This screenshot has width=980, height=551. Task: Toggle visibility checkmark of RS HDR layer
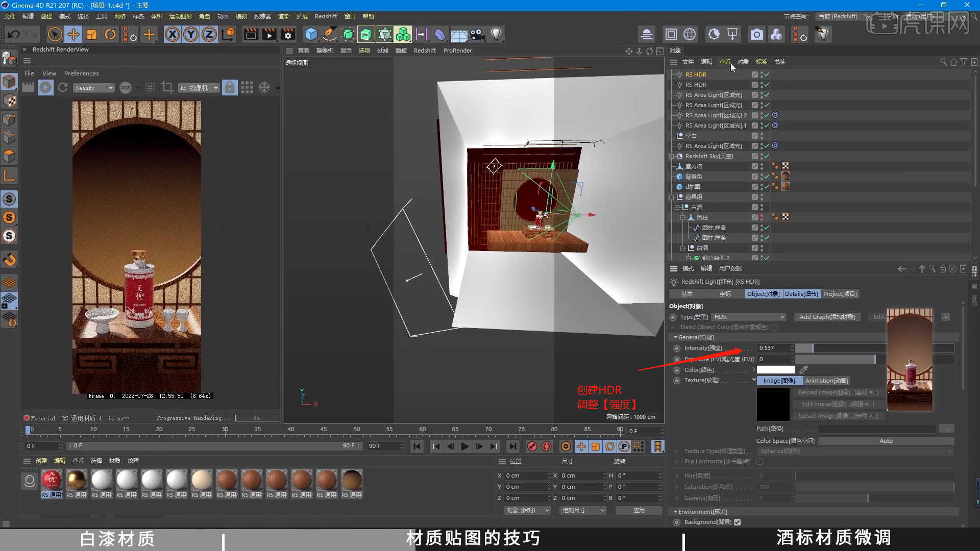tap(766, 74)
